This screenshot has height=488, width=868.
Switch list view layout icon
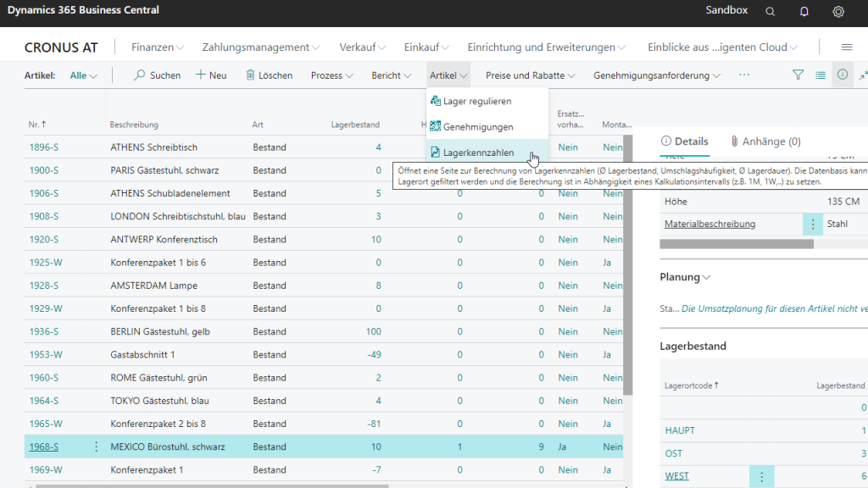[821, 75]
